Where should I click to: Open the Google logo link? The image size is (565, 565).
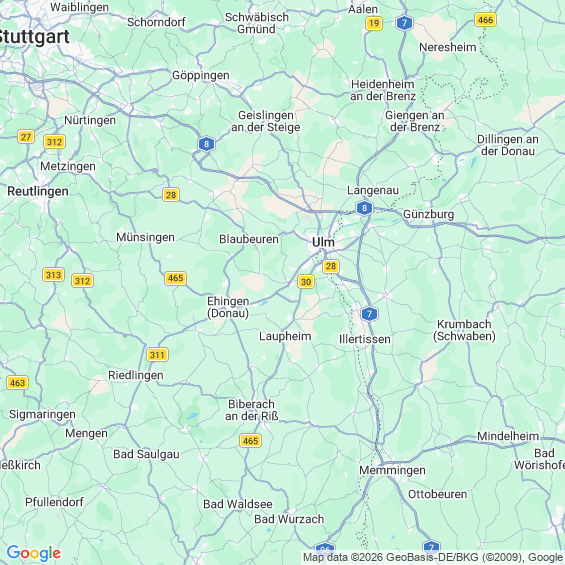[x=34, y=553]
